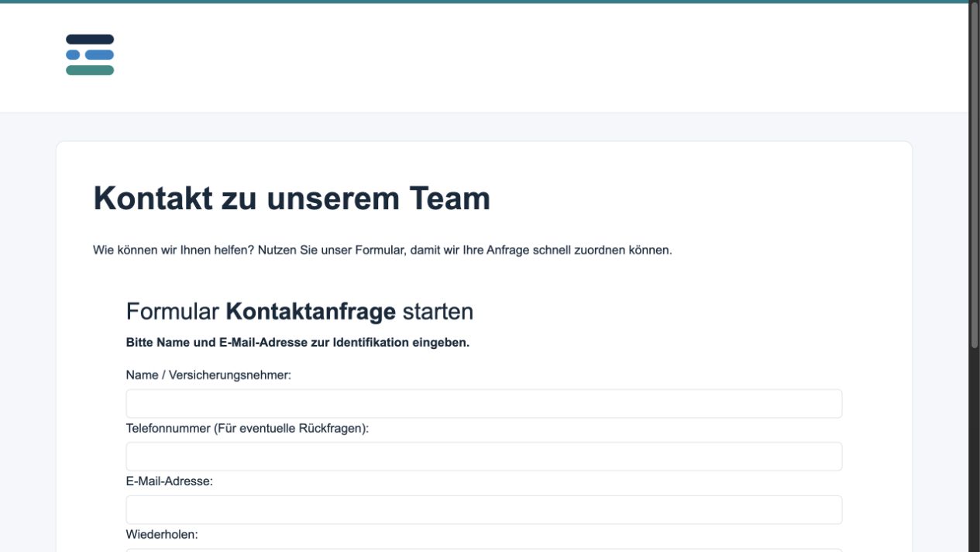Click the 'Bitte Name und E-Mail-Adresse' instruction text
The image size is (980, 552).
click(x=297, y=343)
